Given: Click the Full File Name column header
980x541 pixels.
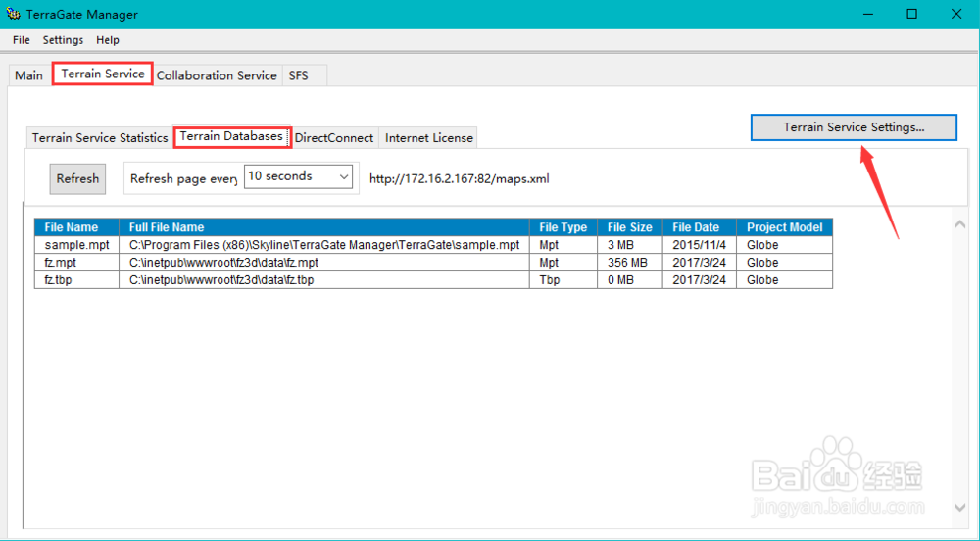Looking at the screenshot, I should point(323,227).
